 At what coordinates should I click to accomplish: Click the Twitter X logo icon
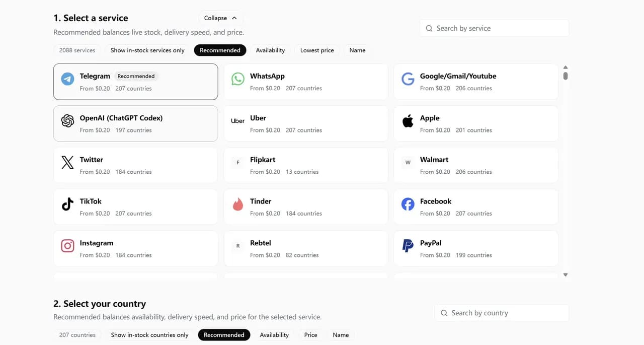pos(67,162)
